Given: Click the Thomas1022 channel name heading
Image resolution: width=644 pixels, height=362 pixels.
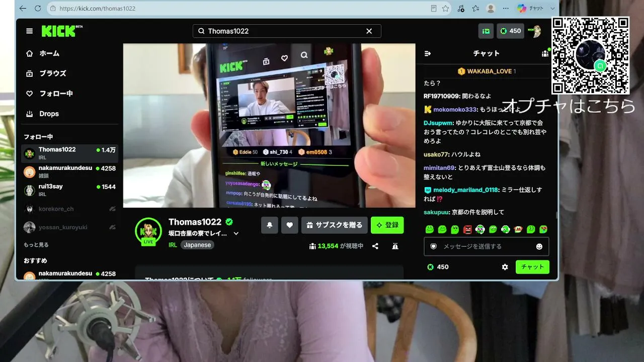Looking at the screenshot, I should 195,222.
